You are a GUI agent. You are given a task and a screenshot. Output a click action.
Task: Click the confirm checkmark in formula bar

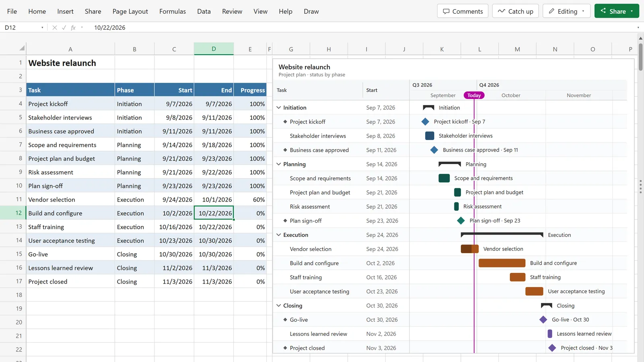pos(64,28)
